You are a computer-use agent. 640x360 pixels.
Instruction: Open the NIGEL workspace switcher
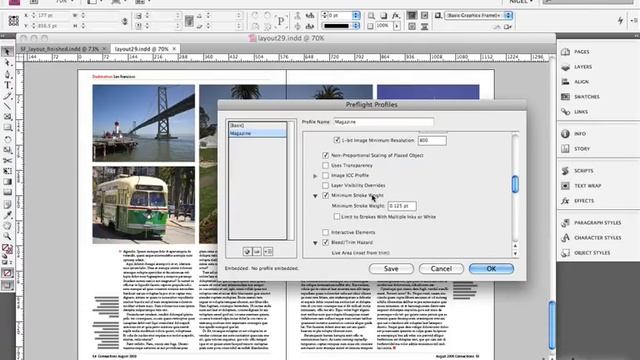point(522,2)
